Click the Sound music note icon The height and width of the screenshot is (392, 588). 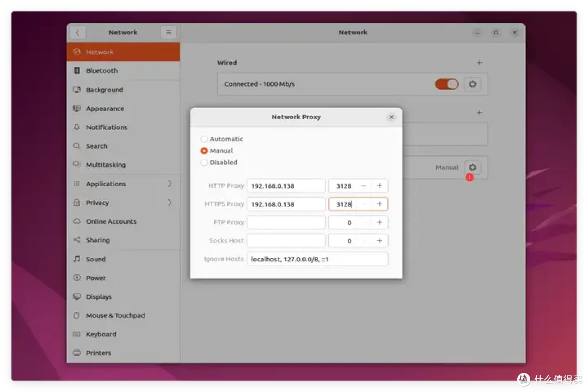(x=77, y=259)
